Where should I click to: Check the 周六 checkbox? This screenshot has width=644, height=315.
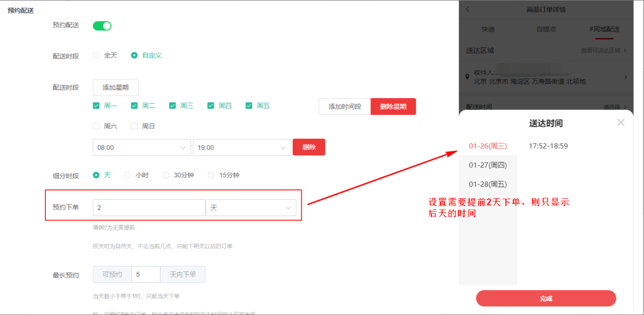(x=96, y=126)
